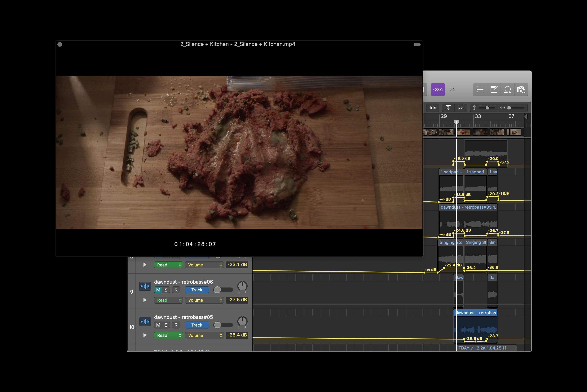Open Read automation mode dropdown on track 9
The width and height of the screenshot is (587, 392).
click(x=168, y=300)
